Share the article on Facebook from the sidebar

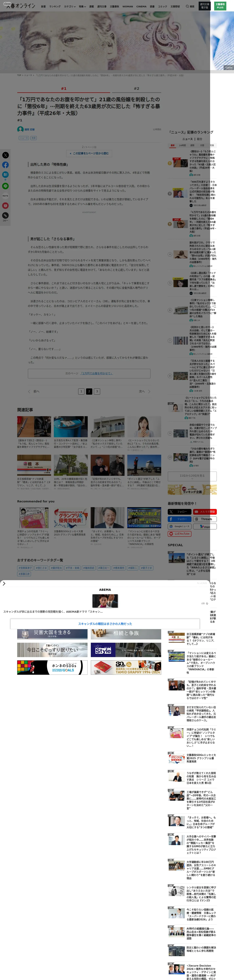pos(5,165)
